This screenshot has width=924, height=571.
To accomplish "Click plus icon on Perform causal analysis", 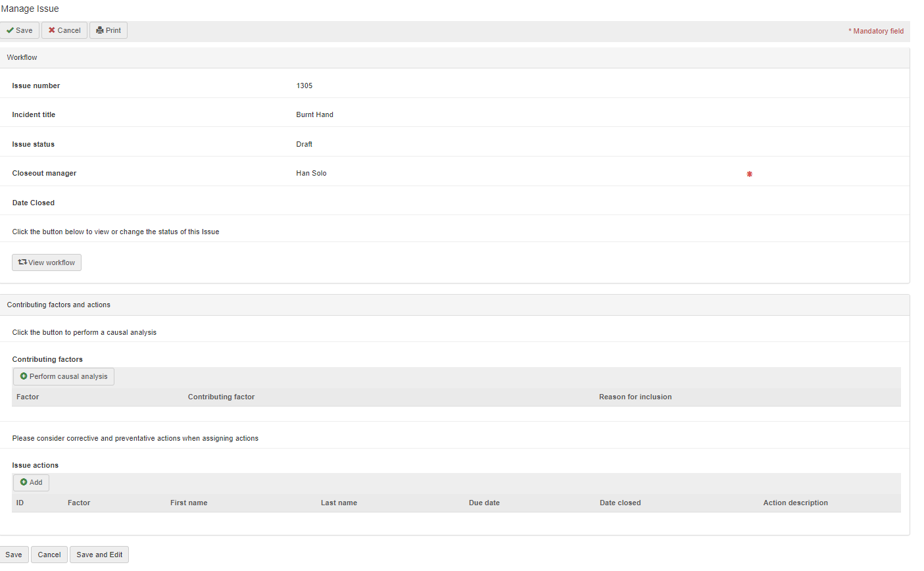I will [24, 376].
